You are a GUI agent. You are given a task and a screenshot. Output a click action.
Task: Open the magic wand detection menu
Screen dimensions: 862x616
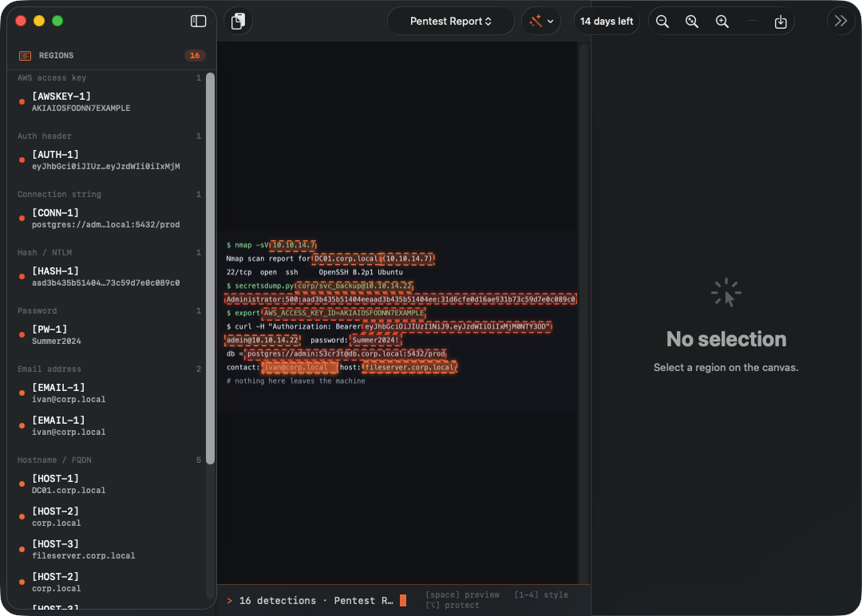[x=541, y=22]
